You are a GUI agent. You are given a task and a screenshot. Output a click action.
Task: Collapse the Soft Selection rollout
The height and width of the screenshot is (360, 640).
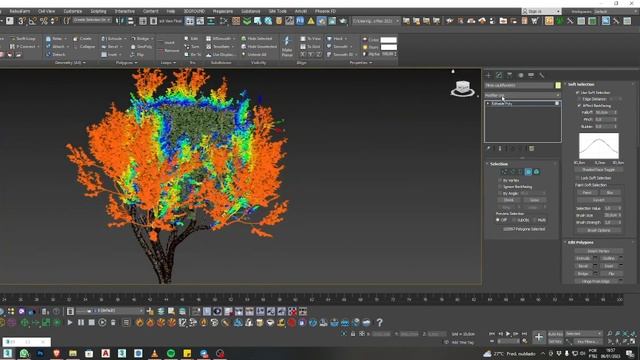[581, 84]
